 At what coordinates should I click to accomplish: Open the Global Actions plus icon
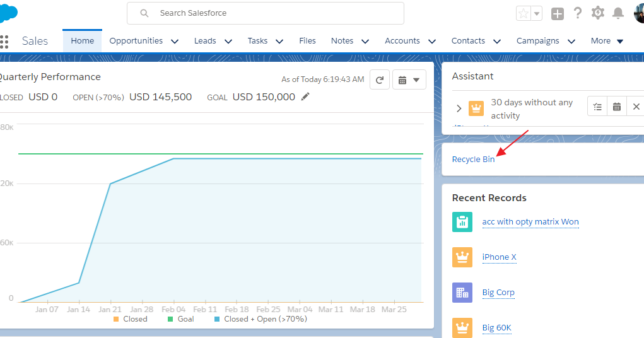pos(558,13)
